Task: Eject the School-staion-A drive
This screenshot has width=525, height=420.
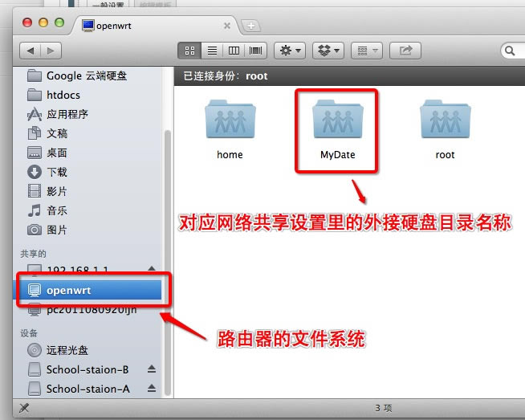Action: (x=152, y=388)
